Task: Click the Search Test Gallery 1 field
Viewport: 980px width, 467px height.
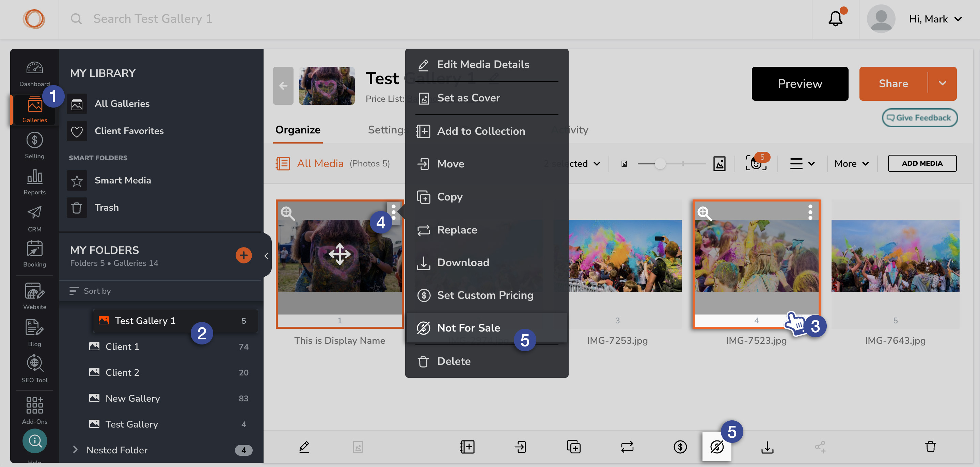Action: (x=152, y=19)
